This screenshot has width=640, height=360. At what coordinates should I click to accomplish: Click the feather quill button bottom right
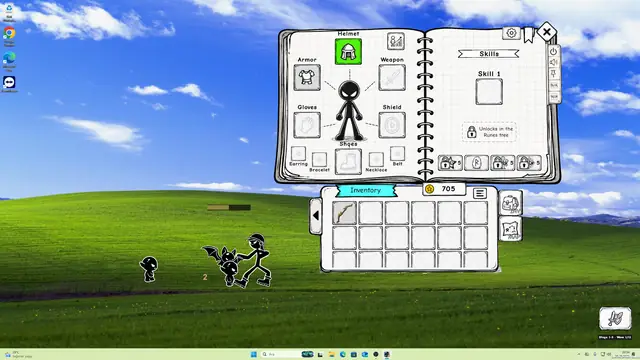(x=615, y=318)
